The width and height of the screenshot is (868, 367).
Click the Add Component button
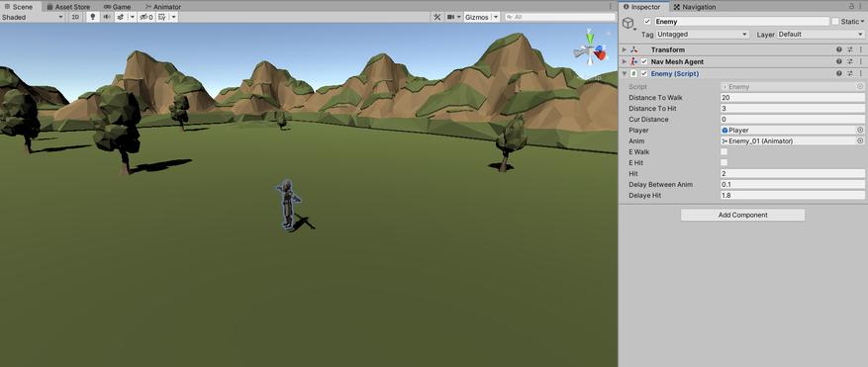742,215
